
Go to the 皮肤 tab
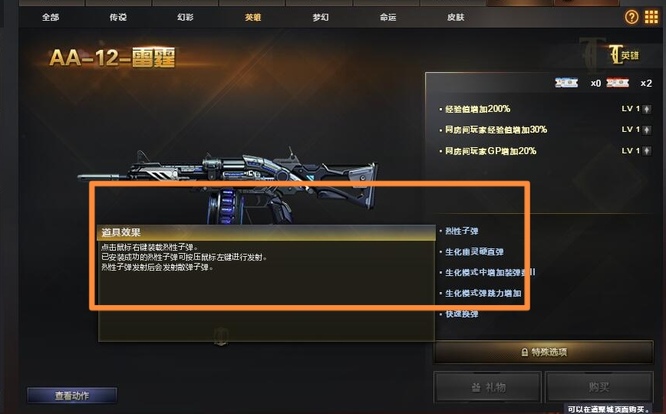[455, 17]
